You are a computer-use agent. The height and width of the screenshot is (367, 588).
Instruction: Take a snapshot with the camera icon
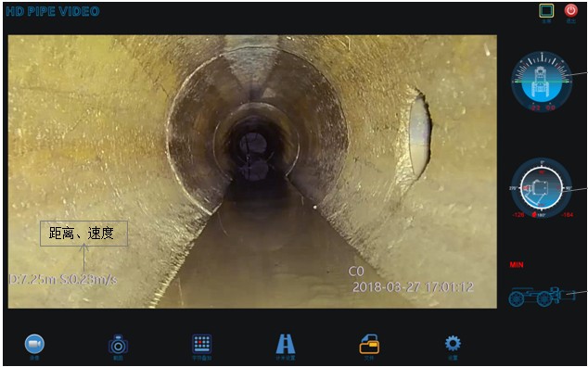click(118, 344)
